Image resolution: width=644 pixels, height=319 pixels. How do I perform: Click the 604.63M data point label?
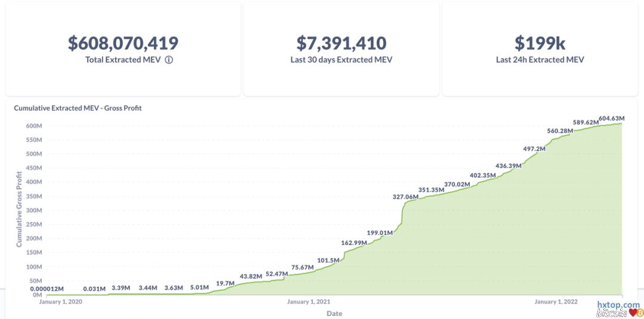[611, 118]
